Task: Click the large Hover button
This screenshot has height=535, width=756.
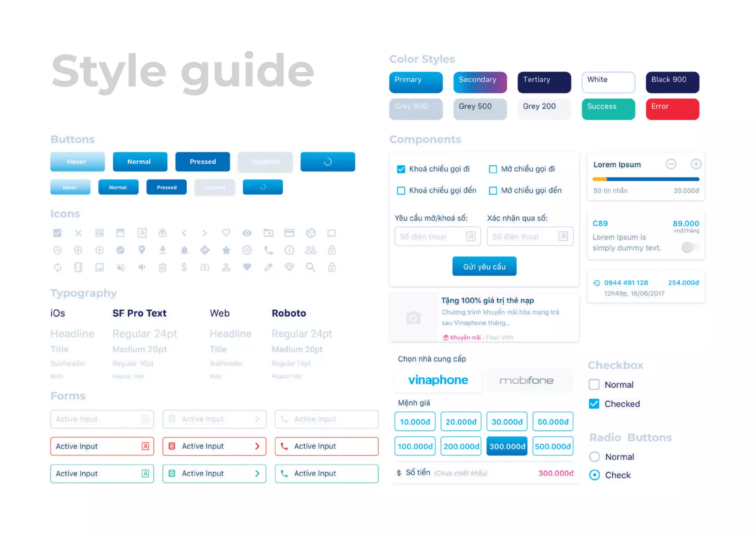Action: [78, 161]
